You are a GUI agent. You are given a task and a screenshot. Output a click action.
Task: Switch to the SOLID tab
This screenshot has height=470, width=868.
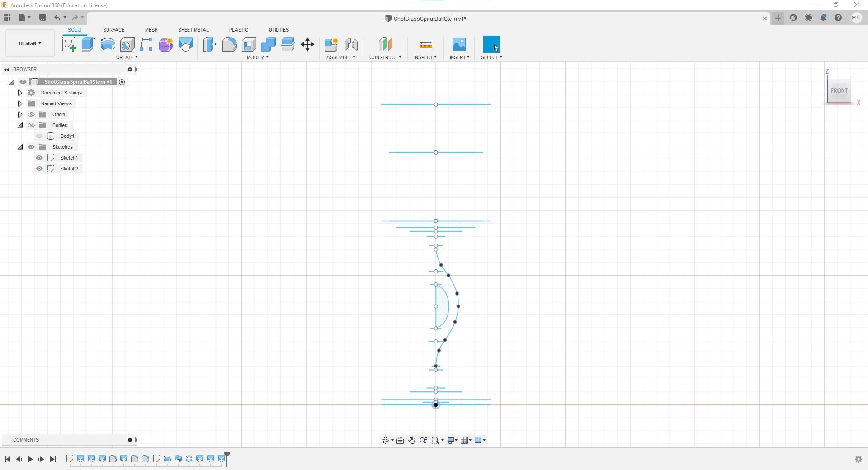(x=75, y=30)
